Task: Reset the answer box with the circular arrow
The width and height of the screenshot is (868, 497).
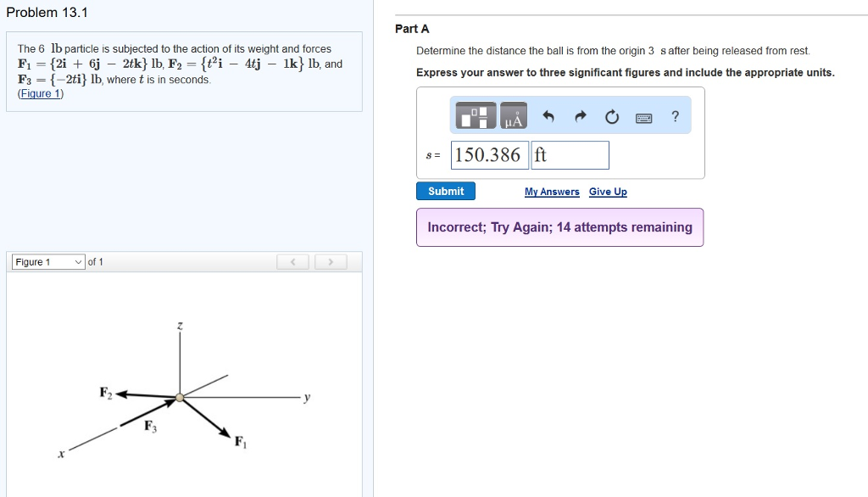Action: (612, 117)
